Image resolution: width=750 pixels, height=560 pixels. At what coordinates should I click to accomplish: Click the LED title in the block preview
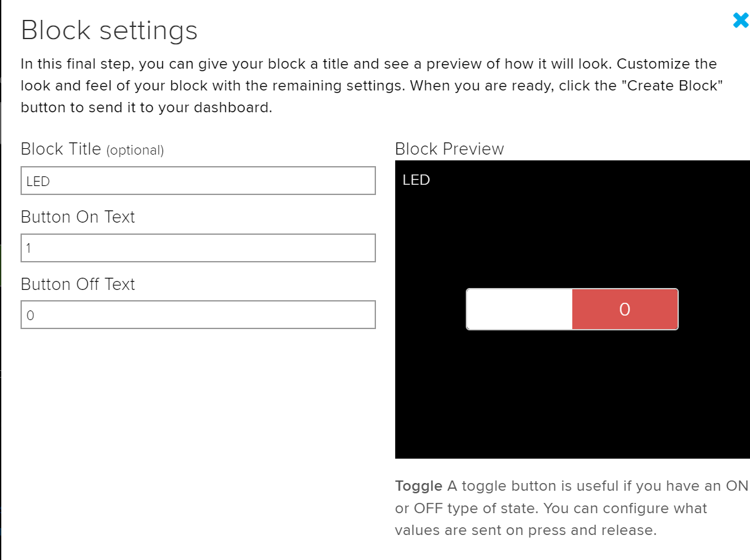click(416, 180)
